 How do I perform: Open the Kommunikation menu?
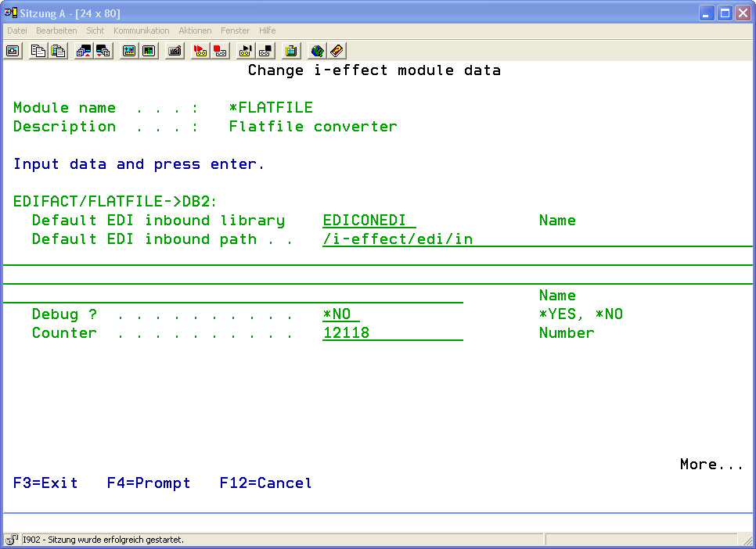(x=141, y=30)
